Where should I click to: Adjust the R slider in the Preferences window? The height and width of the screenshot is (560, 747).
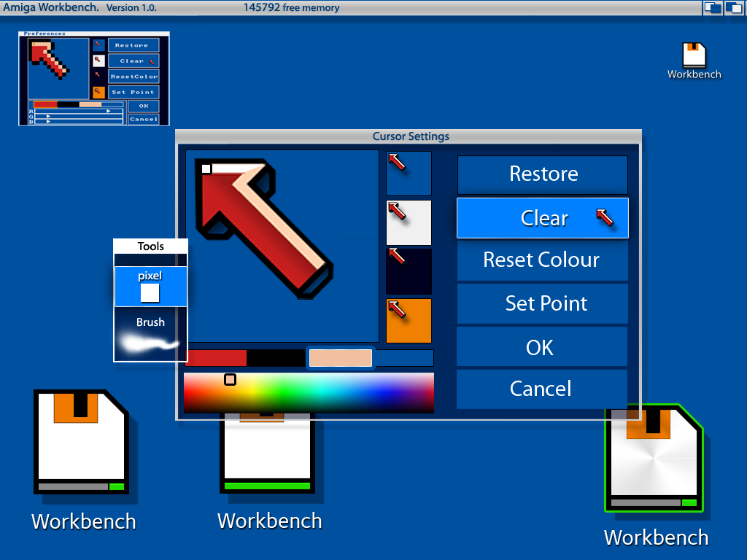79,111
